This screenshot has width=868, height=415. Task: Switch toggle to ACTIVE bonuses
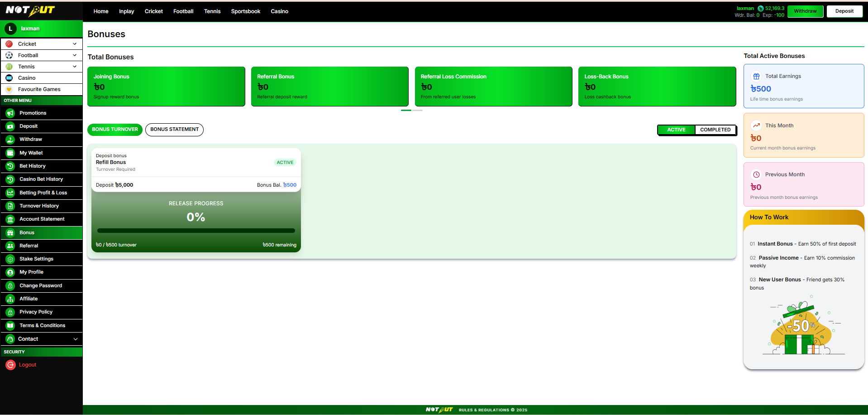(x=676, y=130)
